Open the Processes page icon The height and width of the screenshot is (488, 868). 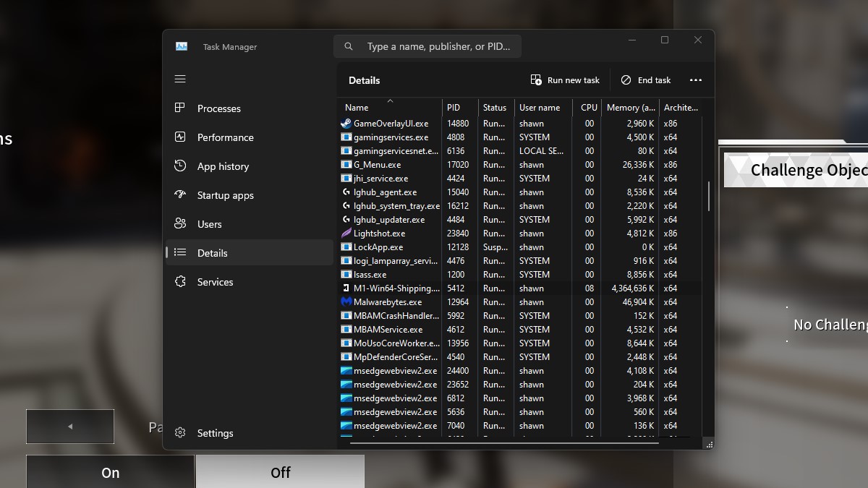pos(180,108)
